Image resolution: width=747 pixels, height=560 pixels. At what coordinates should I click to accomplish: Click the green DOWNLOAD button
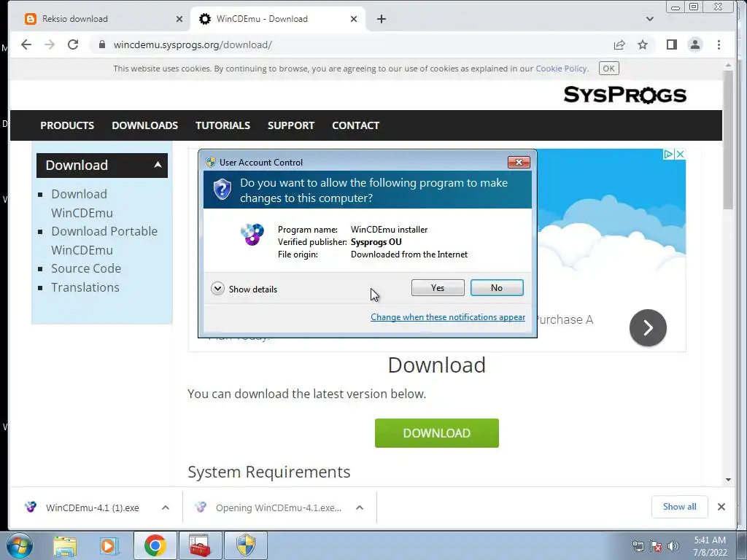coord(437,433)
